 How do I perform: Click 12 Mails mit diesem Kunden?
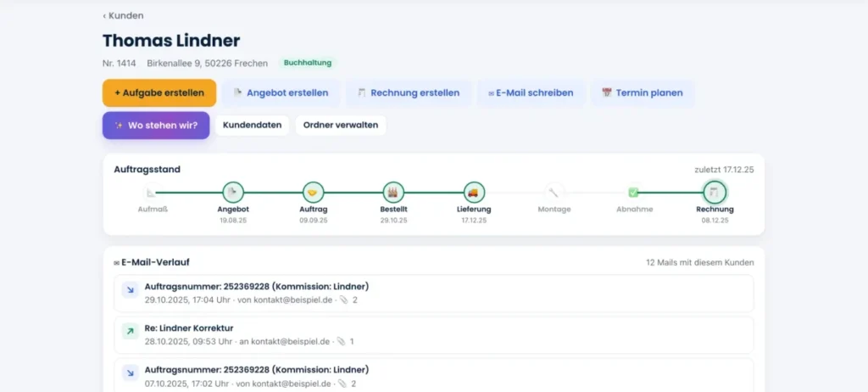pyautogui.click(x=699, y=262)
